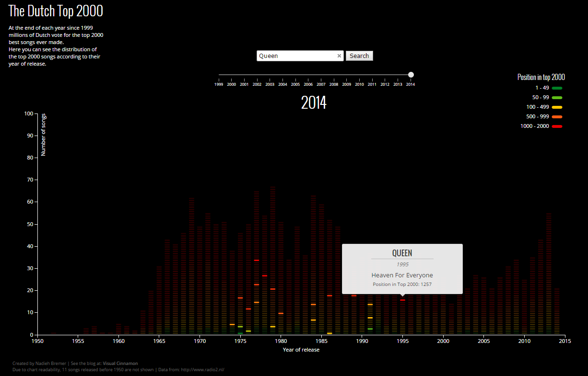This screenshot has height=376, width=588.
Task: Click the 'Year of release' axis label
Action: pyautogui.click(x=301, y=350)
